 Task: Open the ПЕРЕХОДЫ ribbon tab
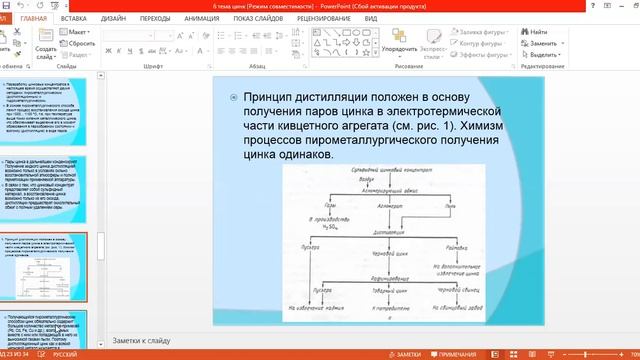155,18
